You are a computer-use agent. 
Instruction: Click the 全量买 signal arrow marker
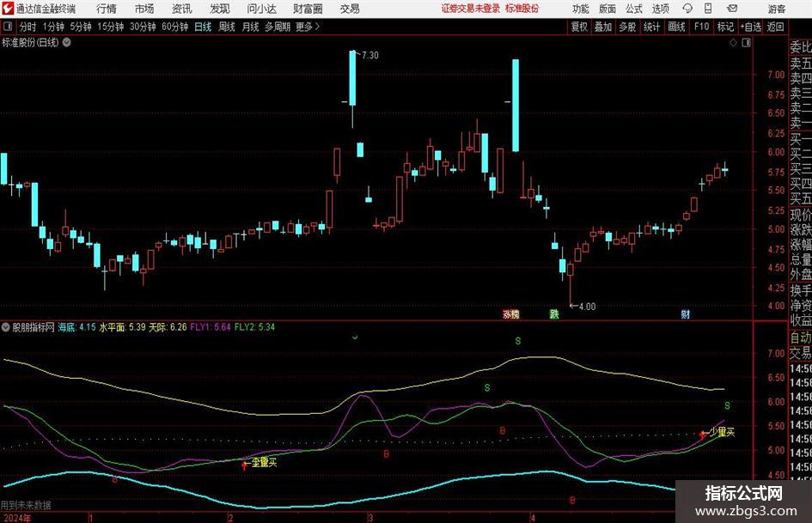pyautogui.click(x=244, y=465)
